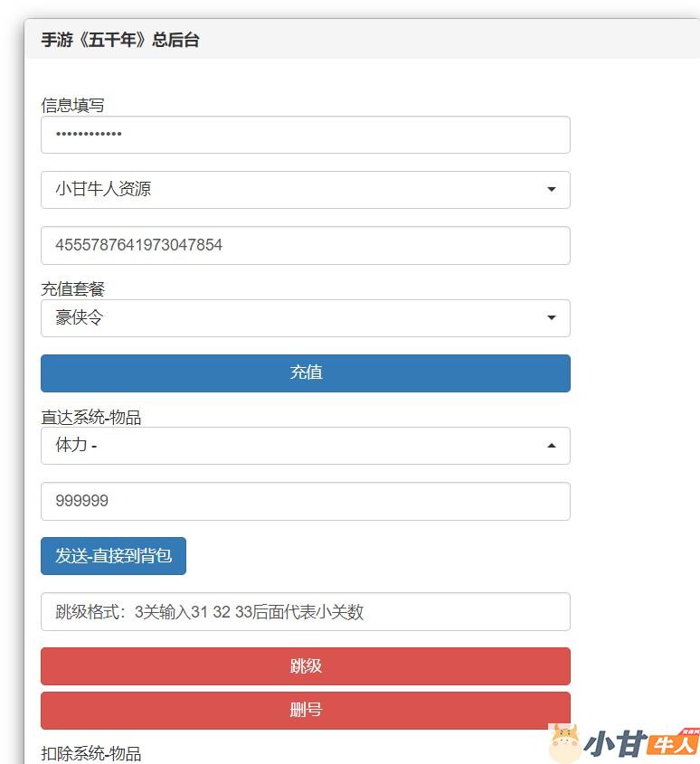The width and height of the screenshot is (700, 764).
Task: Click the 扣除系统-物品 label
Action: point(90,753)
